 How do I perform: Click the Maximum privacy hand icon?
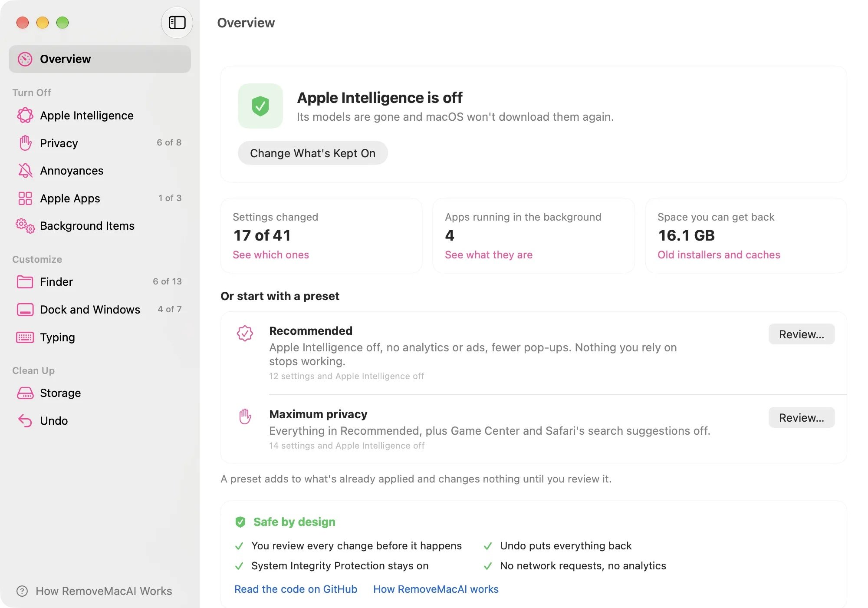pos(245,416)
